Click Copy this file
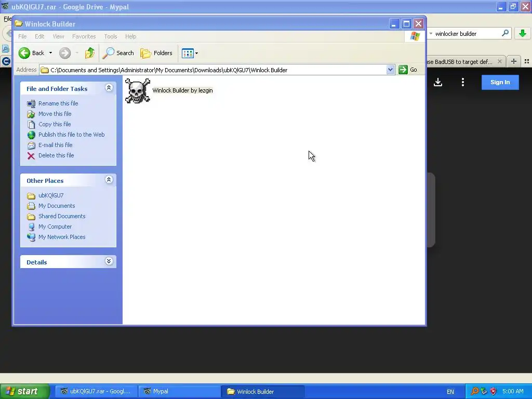 (55, 124)
